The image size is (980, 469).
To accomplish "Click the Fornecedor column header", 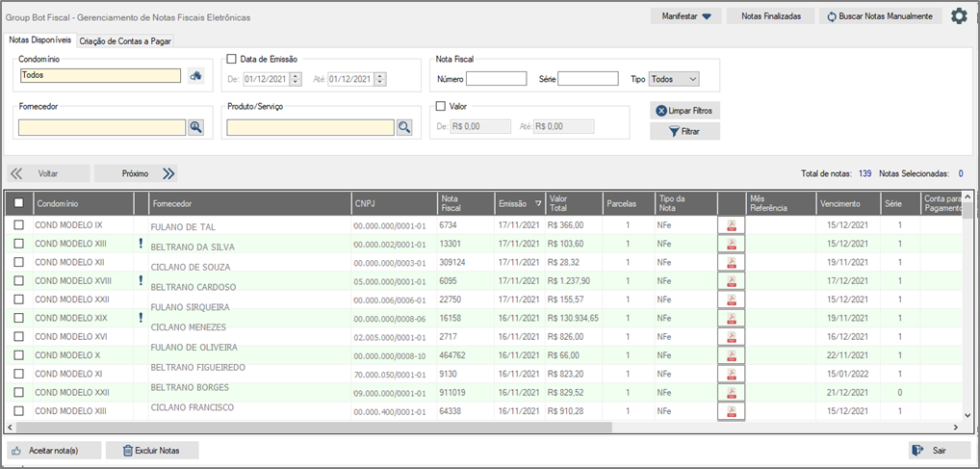I will click(250, 204).
